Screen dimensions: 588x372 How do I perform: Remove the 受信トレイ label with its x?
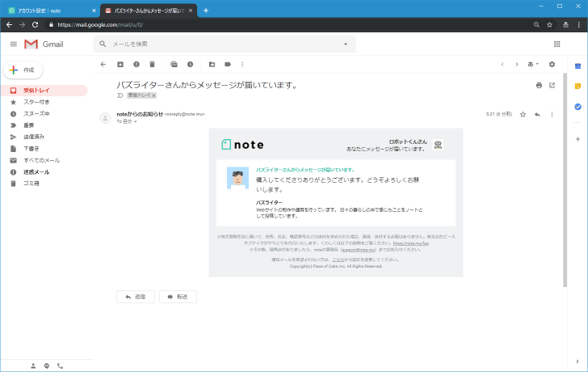pyautogui.click(x=153, y=95)
